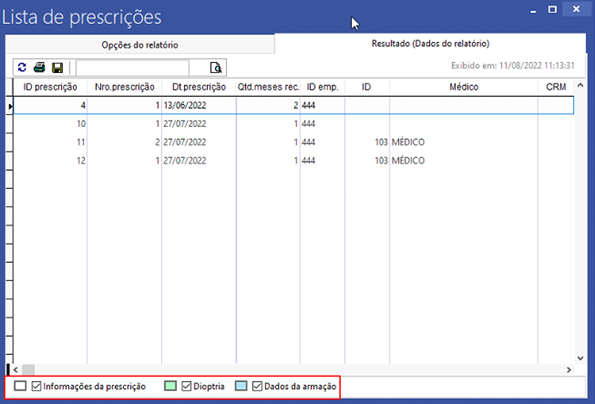The height and width of the screenshot is (404, 595).
Task: Click the vertical scrollbar down arrow
Action: click(580, 358)
